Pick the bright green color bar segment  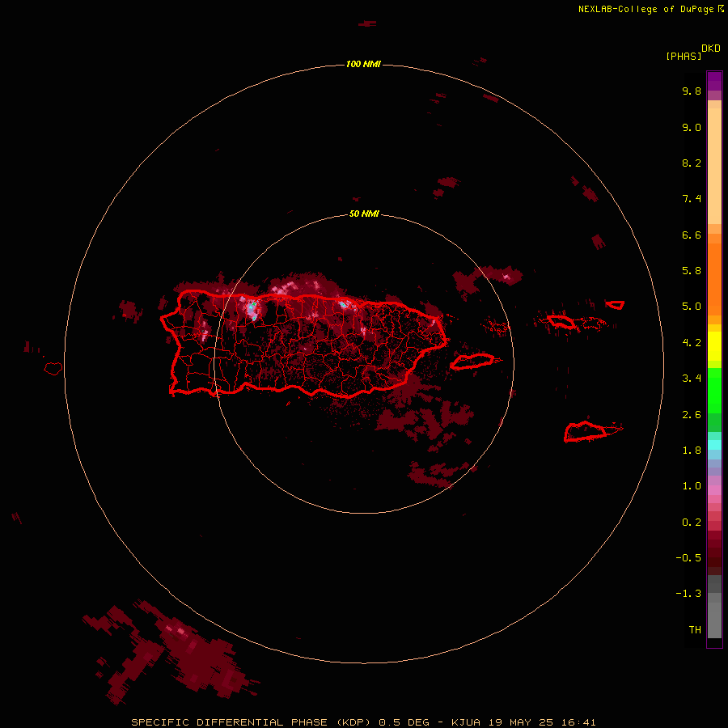(714, 391)
